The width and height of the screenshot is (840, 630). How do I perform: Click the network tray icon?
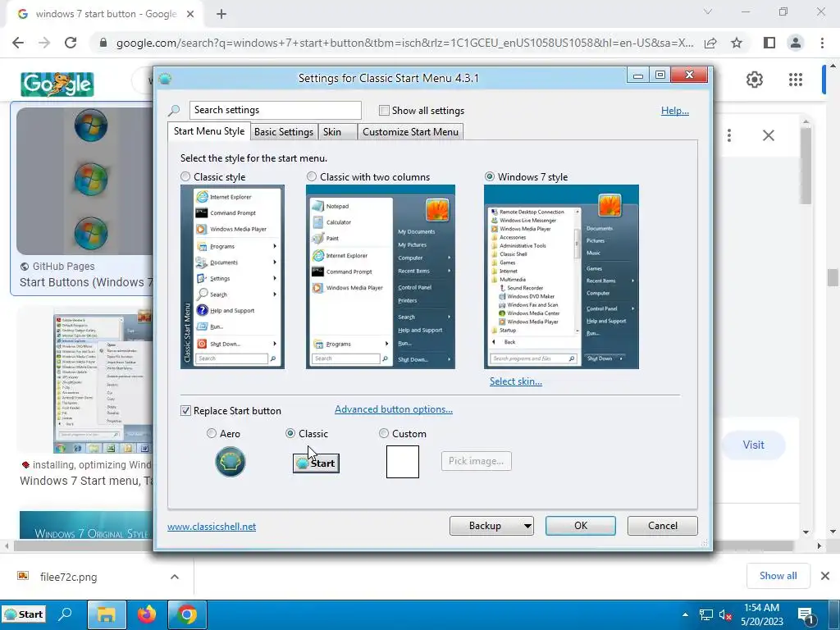[x=706, y=615]
